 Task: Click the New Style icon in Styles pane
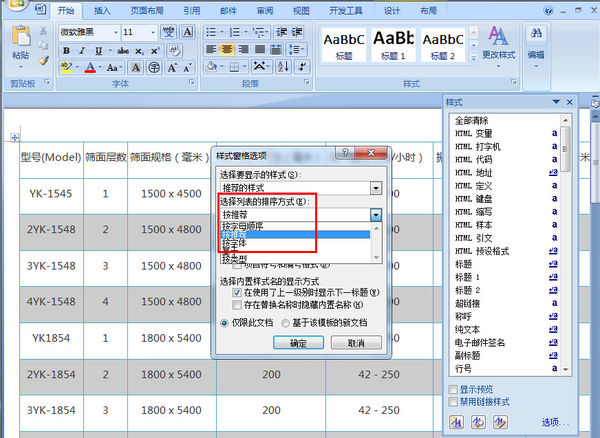tap(457, 422)
